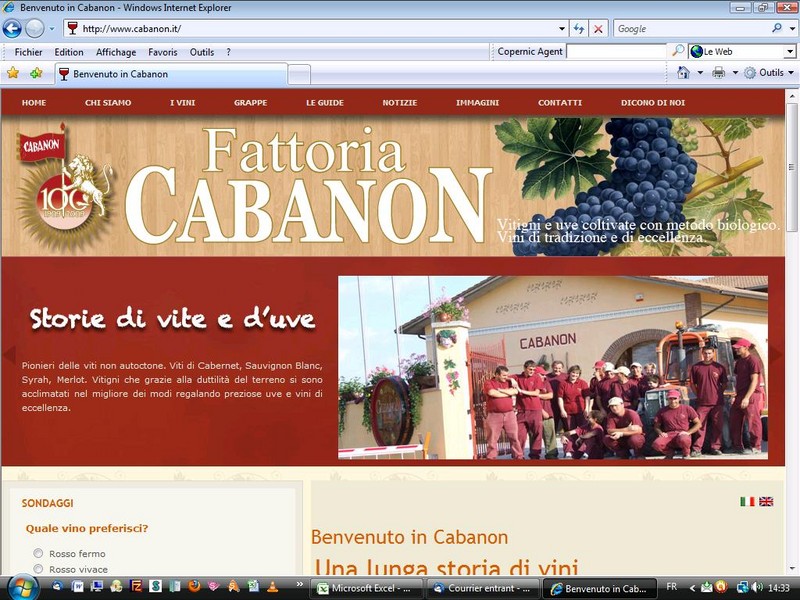Screen dimensions: 800x600
Task: Open the CHI SIAMO page
Action: (x=108, y=103)
